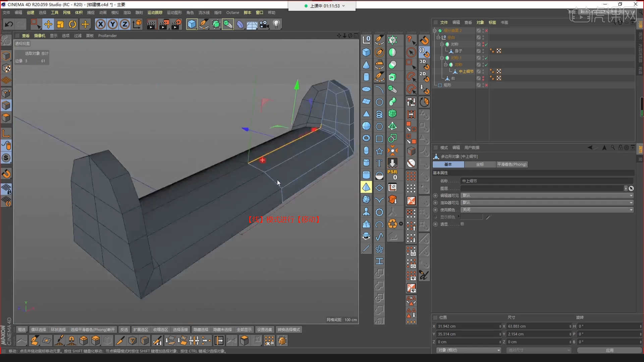The height and width of the screenshot is (362, 644).
Task: Toggle the Z axis lock
Action: click(x=125, y=24)
